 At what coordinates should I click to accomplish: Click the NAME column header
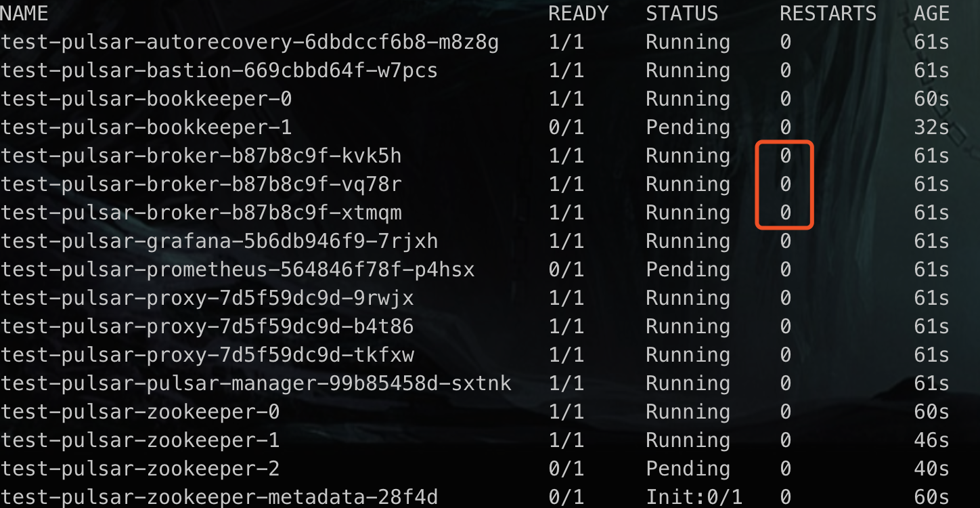24,14
